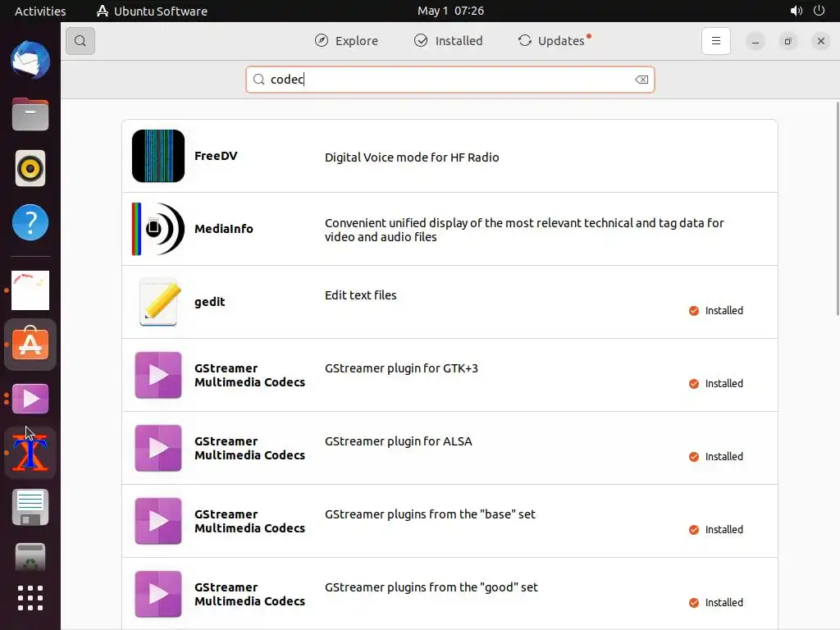Open Files from the dock
840x630 pixels.
(30, 114)
